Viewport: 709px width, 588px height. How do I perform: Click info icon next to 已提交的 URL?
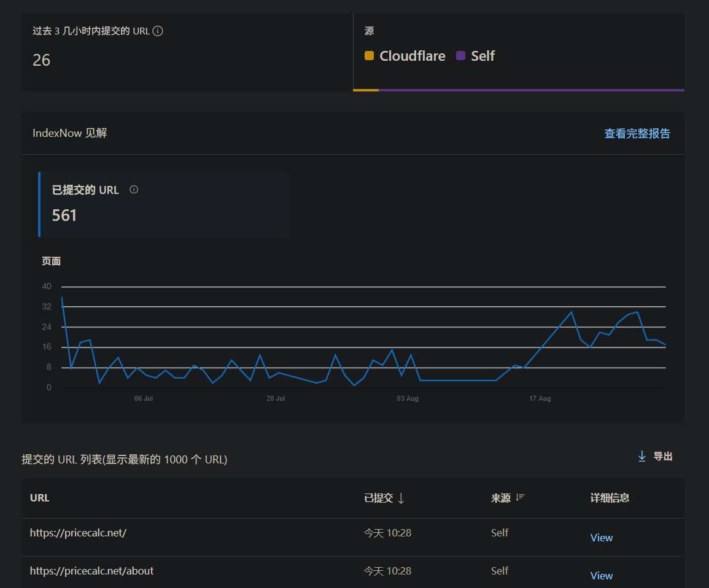pos(134,190)
